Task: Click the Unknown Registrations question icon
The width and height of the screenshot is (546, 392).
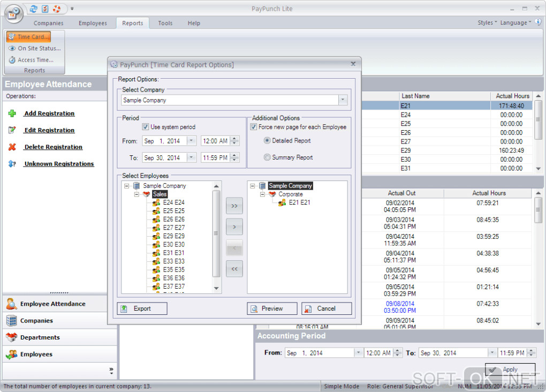Action: point(12,164)
